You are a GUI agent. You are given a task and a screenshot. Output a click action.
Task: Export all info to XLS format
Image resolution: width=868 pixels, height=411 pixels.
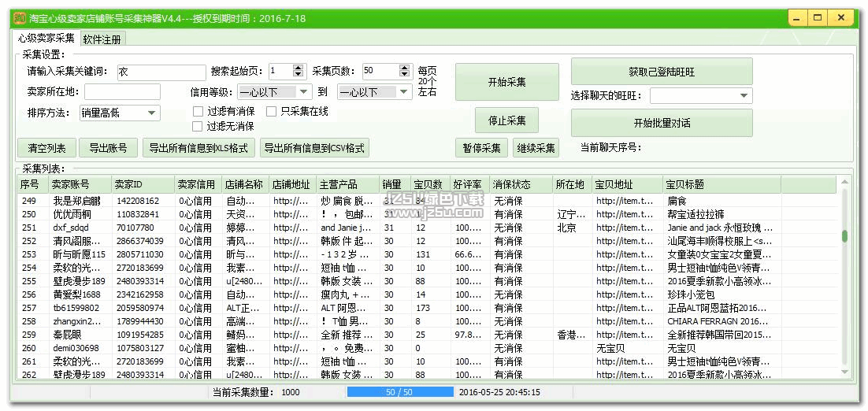[198, 148]
